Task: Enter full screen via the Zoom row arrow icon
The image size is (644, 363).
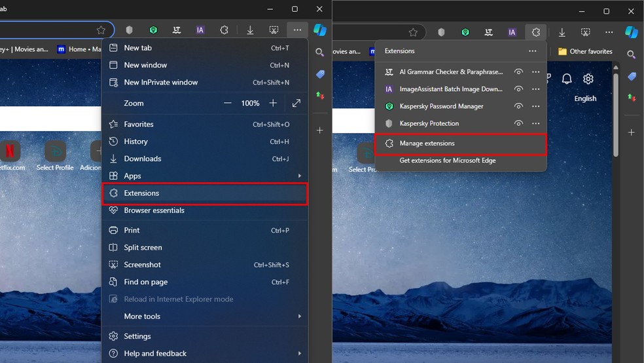Action: click(296, 103)
